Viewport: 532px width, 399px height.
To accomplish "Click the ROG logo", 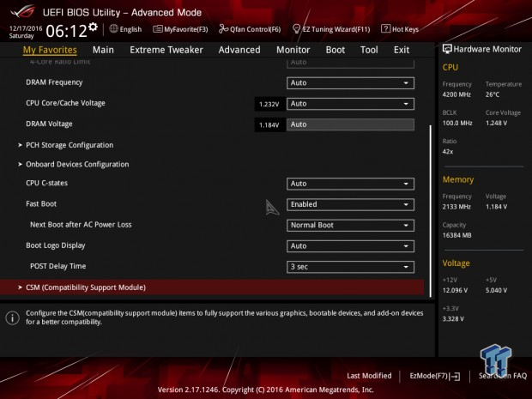I will pos(22,12).
